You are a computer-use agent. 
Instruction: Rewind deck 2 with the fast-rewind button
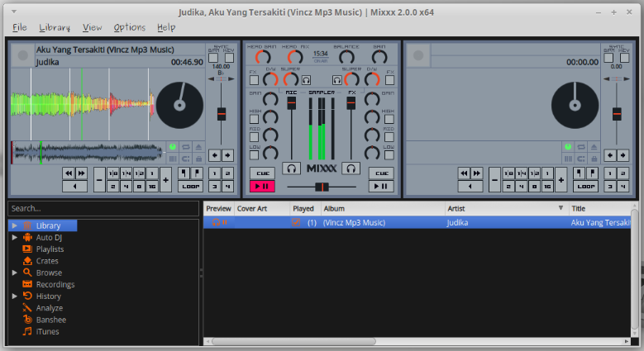pyautogui.click(x=464, y=173)
